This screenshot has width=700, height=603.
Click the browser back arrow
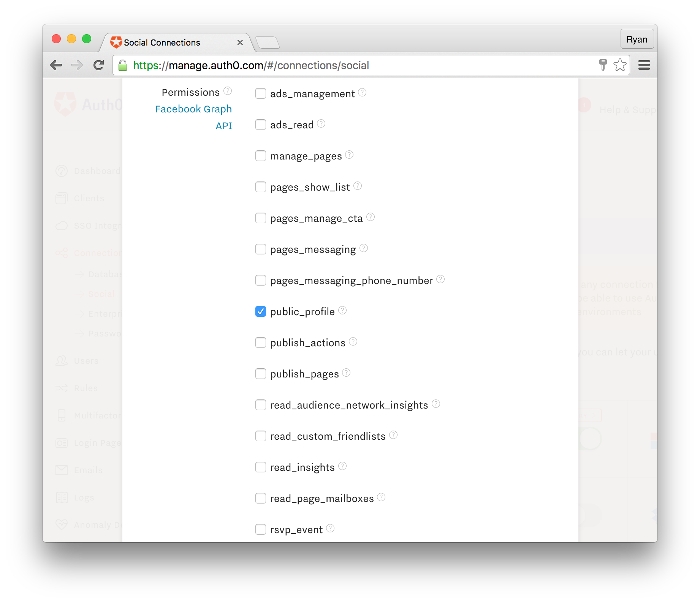[x=56, y=65]
